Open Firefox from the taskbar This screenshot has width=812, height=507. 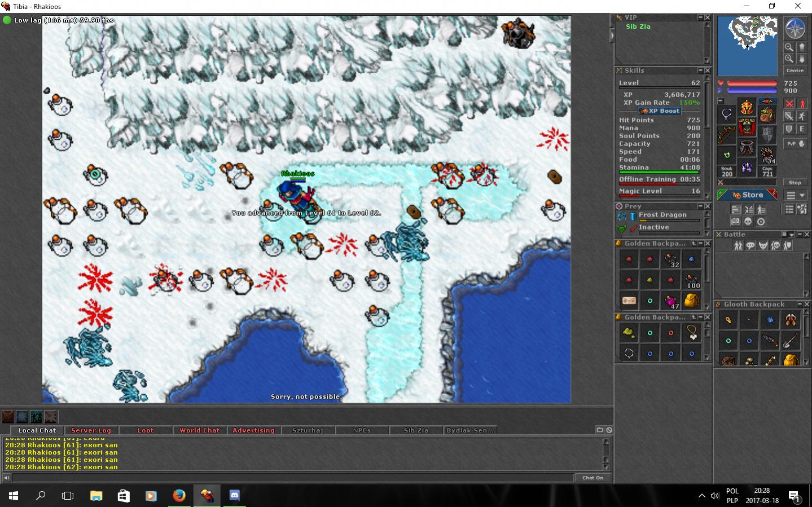(x=179, y=496)
